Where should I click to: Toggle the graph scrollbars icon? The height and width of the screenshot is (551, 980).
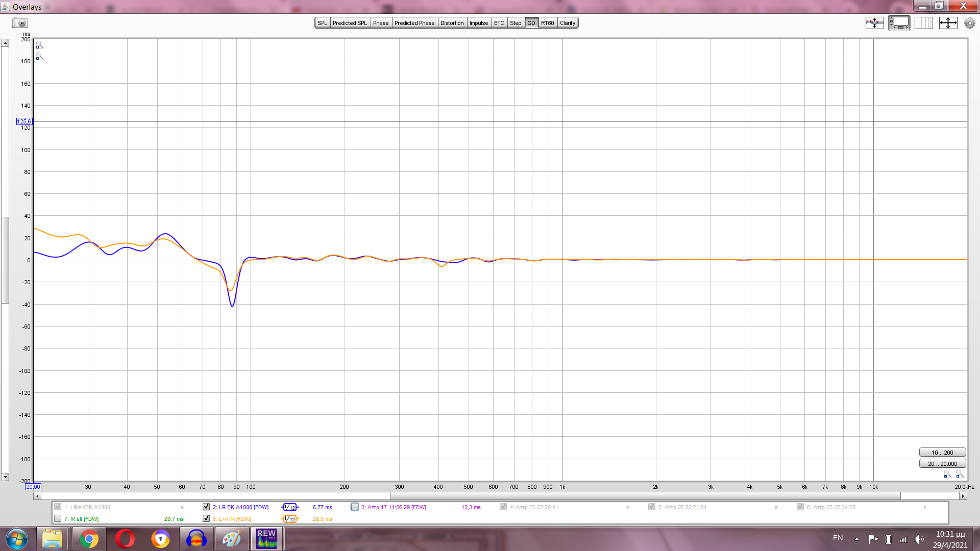(x=899, y=23)
